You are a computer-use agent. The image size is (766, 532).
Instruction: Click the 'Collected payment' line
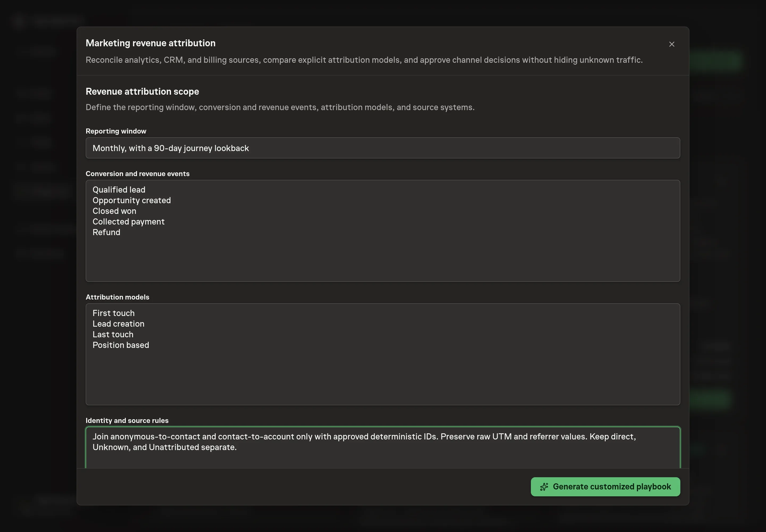tap(129, 222)
